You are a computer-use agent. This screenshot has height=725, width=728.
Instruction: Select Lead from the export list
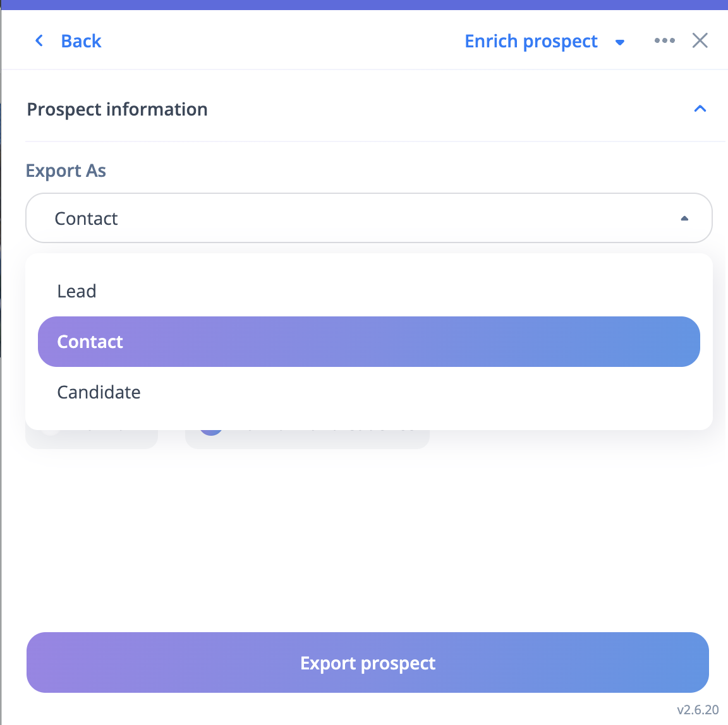pos(77,291)
